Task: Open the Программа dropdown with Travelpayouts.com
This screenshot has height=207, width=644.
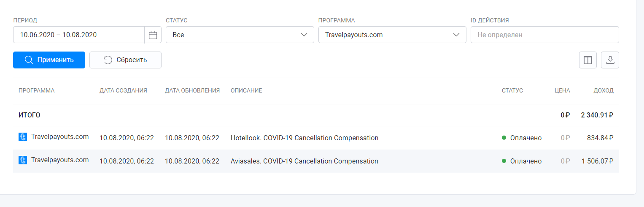Action: 392,35
